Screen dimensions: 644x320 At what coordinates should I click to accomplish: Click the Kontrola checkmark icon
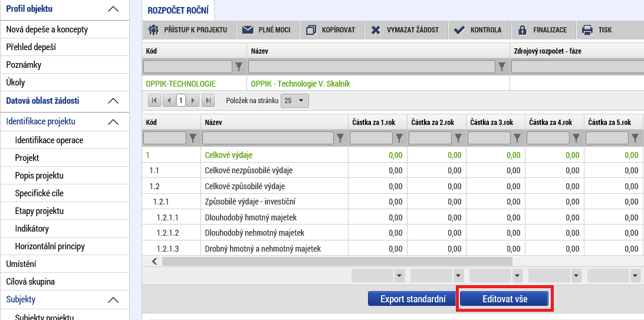(459, 30)
